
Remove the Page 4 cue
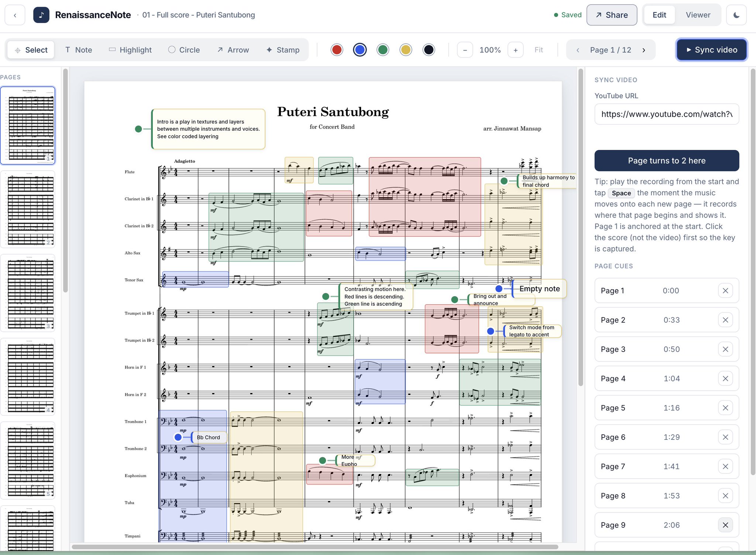[725, 378]
